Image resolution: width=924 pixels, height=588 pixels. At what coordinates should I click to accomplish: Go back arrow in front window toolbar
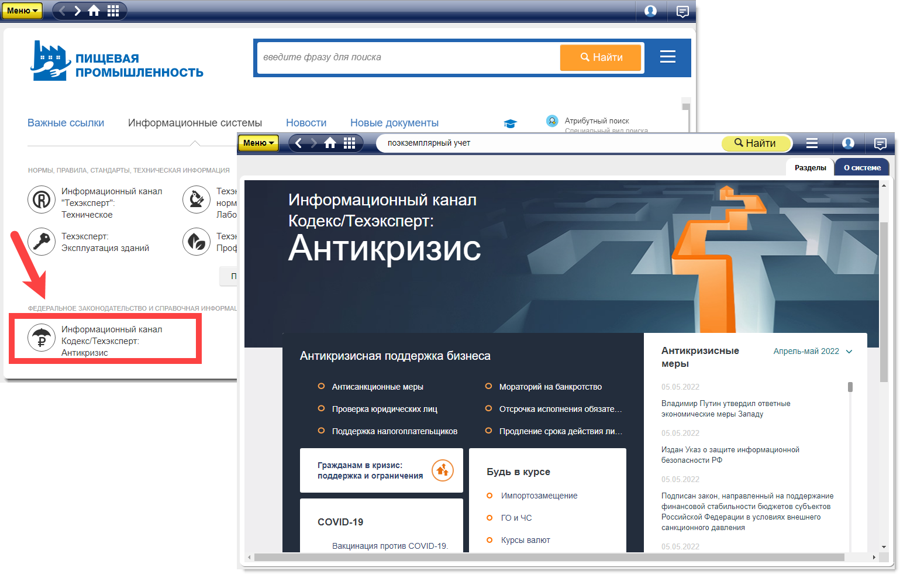pos(299,143)
